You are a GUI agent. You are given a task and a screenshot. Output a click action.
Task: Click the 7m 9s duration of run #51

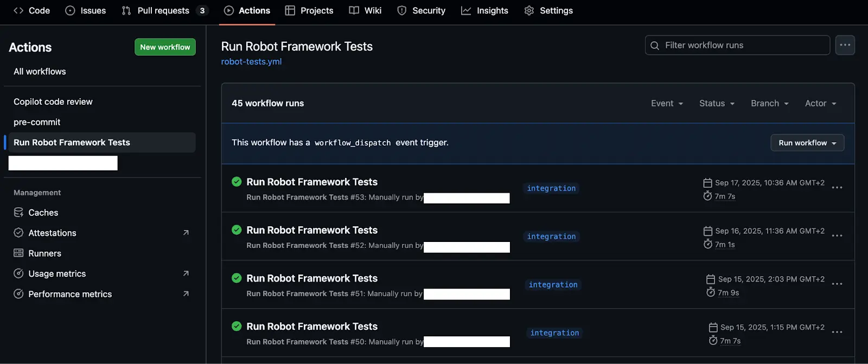tap(728, 293)
